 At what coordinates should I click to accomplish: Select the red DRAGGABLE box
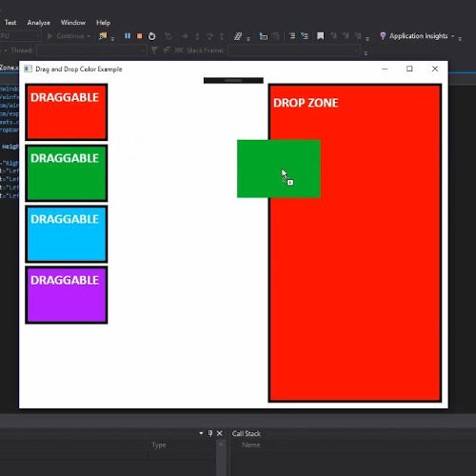point(67,112)
